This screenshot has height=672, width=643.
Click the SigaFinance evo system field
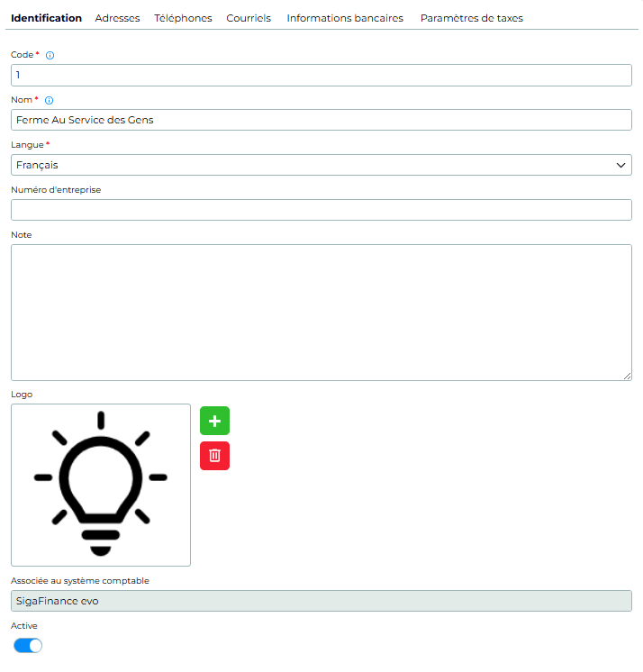321,601
